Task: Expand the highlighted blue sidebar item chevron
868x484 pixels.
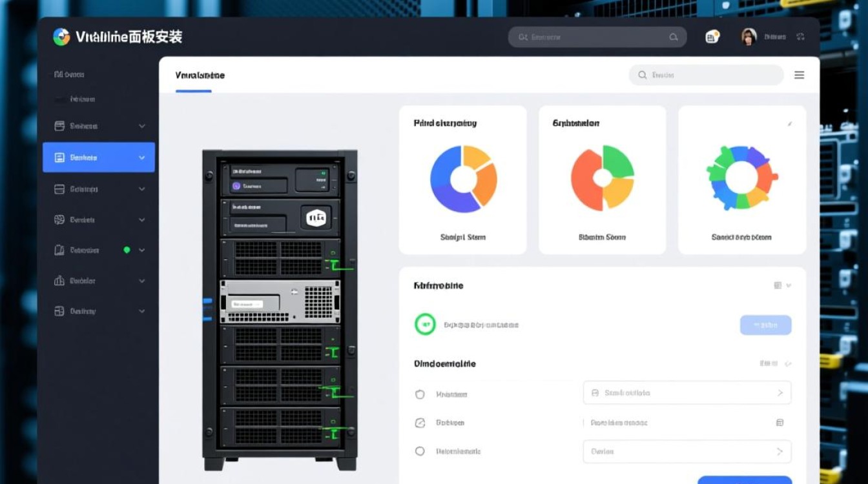Action: coord(142,157)
